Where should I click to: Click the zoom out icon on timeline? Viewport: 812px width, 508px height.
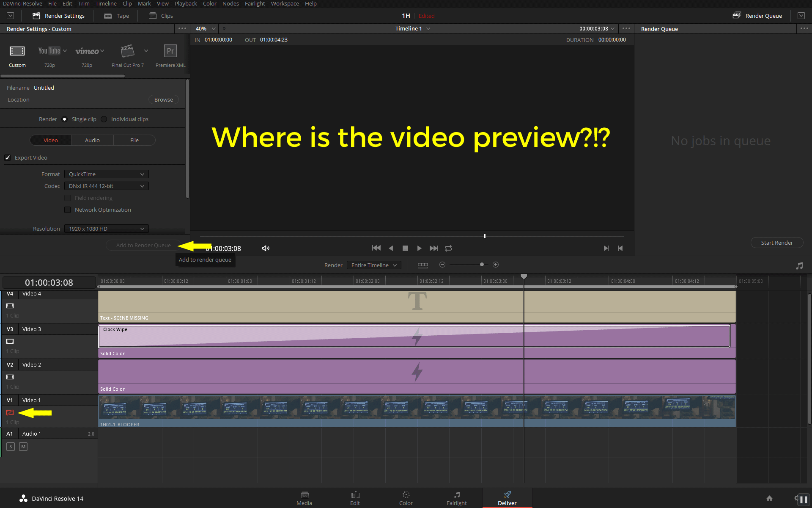click(443, 265)
